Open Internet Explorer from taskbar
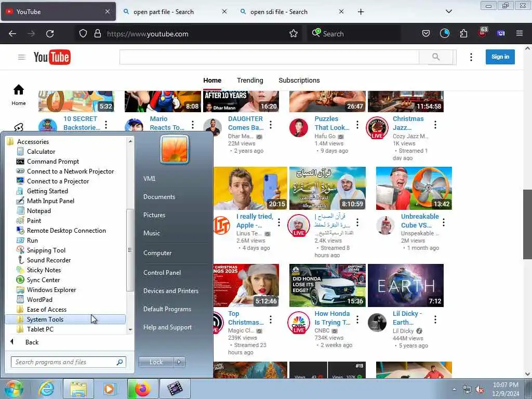Viewport: 532px width, 399px height. [x=46, y=389]
